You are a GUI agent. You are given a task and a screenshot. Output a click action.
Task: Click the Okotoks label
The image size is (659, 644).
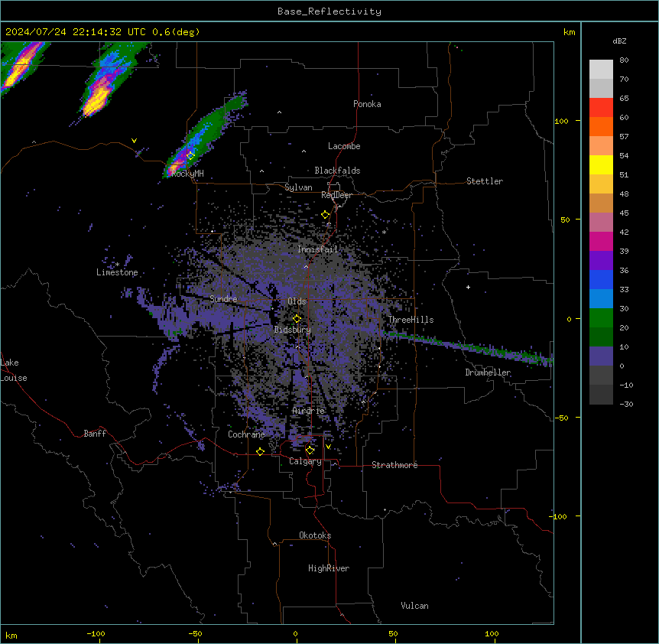[315, 535]
